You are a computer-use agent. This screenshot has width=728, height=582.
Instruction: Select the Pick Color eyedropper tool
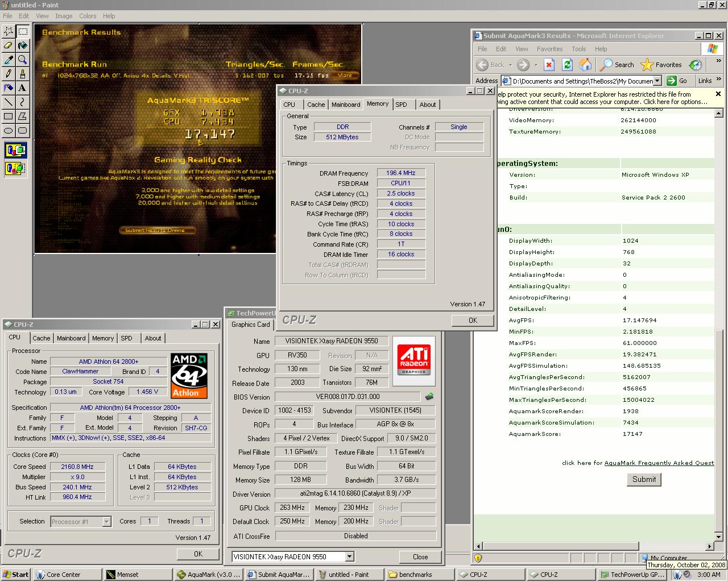pos(9,60)
